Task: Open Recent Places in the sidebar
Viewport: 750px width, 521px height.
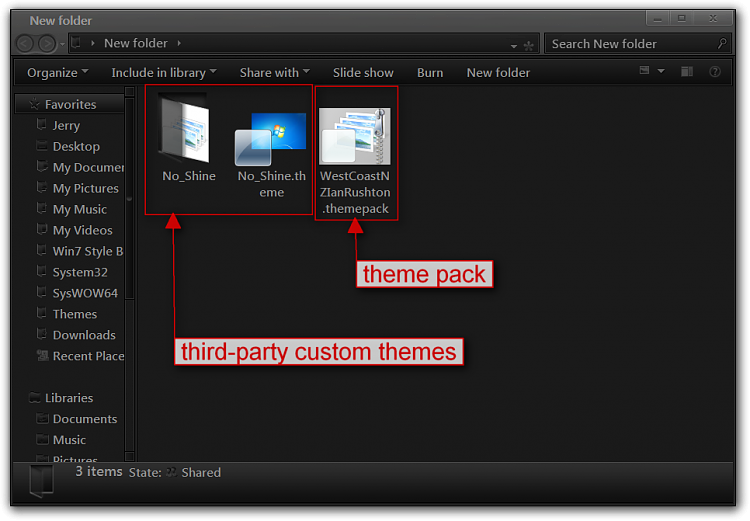Action: pos(88,356)
